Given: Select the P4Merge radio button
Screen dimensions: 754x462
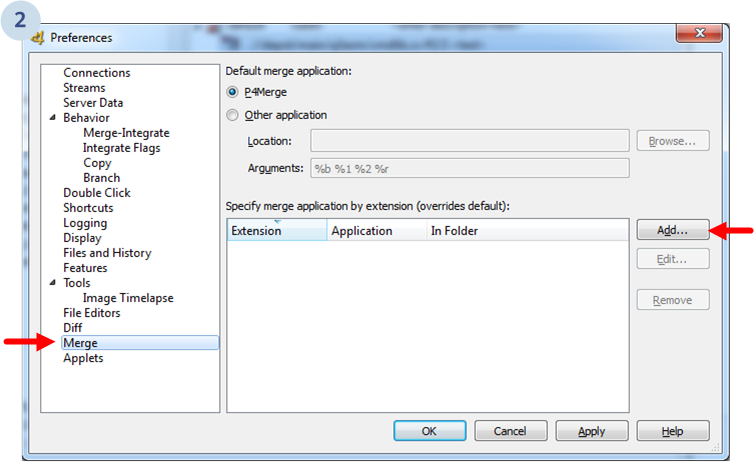Looking at the screenshot, I should click(232, 91).
